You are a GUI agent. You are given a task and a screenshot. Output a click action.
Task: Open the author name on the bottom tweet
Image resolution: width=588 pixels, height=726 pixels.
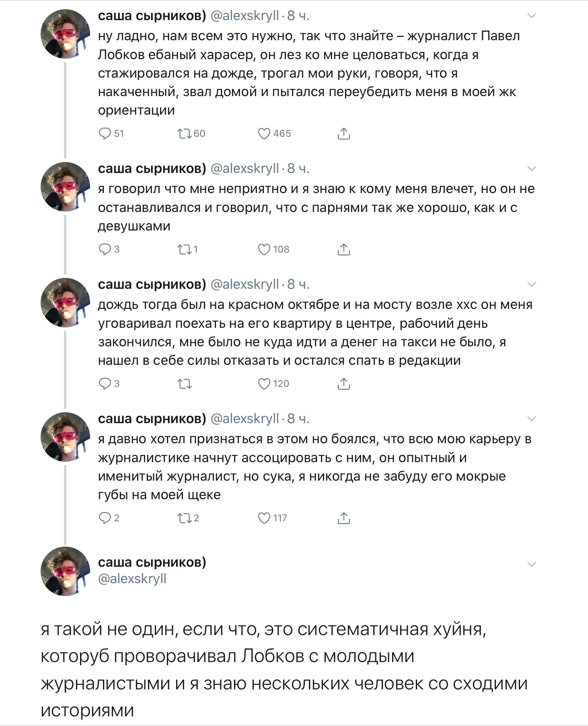[152, 562]
